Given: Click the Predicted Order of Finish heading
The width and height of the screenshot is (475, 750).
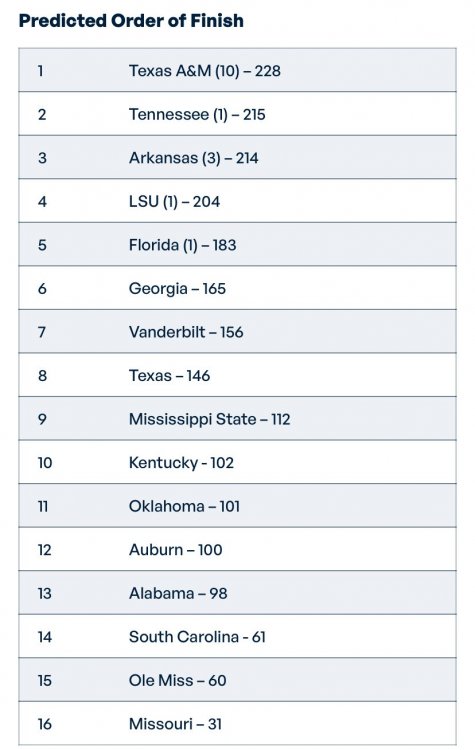Looking at the screenshot, I should coord(131,21).
